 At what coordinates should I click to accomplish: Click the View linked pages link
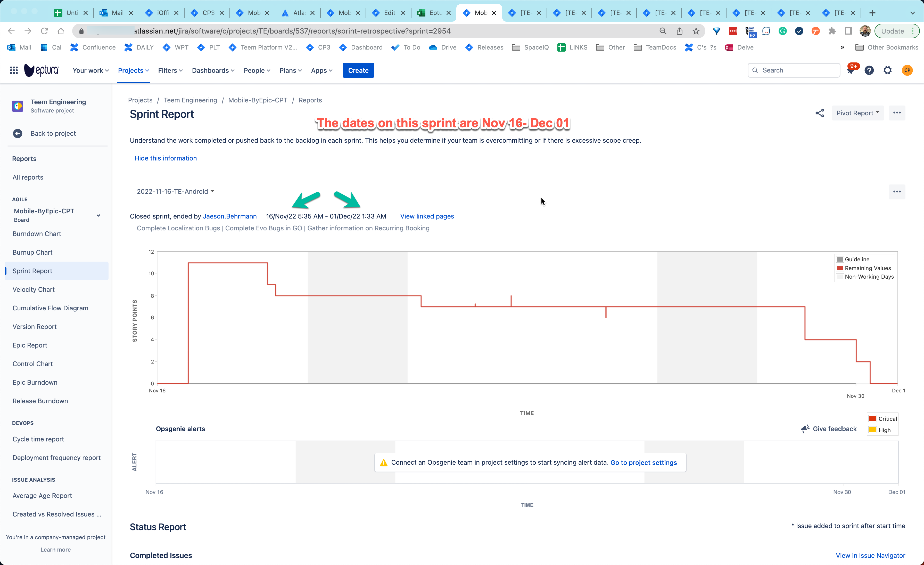click(427, 216)
